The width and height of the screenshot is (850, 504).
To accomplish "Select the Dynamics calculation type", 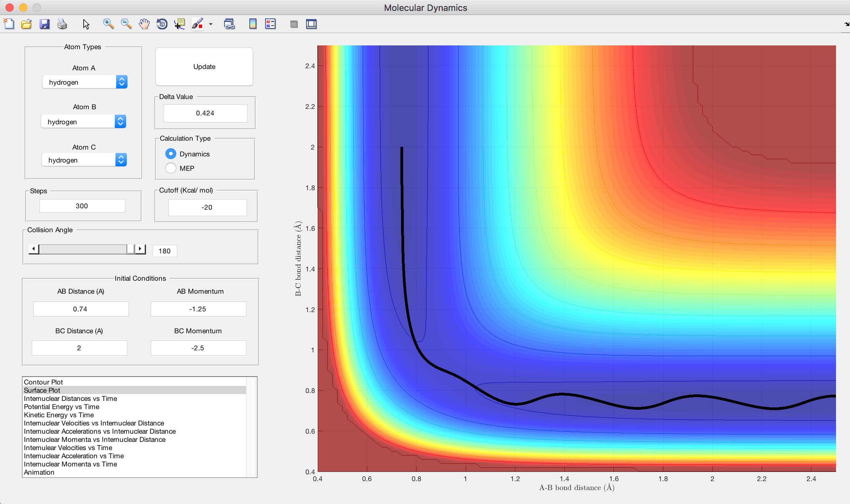I will [x=171, y=154].
